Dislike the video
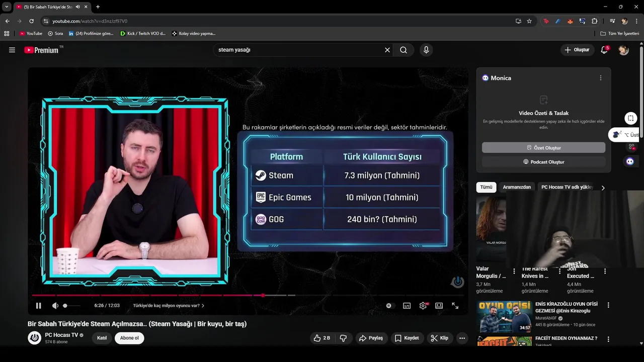 click(343, 338)
